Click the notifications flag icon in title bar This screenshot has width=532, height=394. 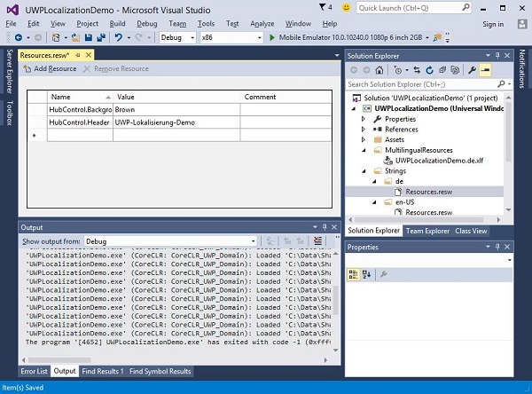point(320,7)
